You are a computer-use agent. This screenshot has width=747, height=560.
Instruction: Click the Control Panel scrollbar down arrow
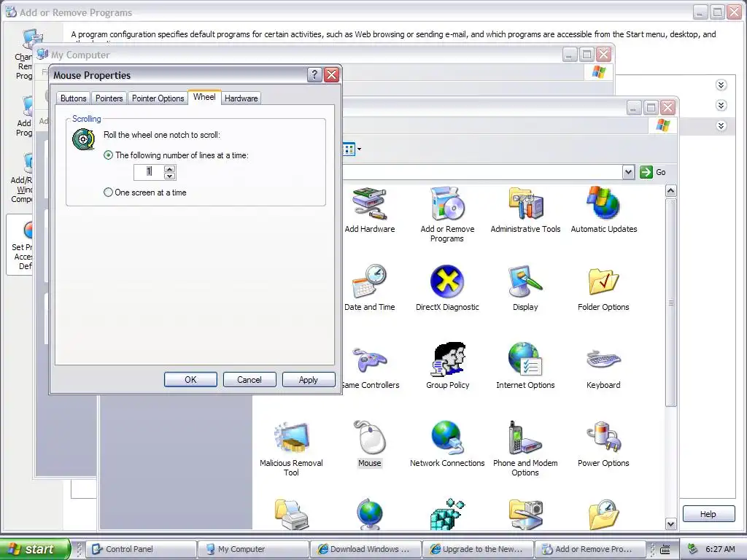point(671,524)
